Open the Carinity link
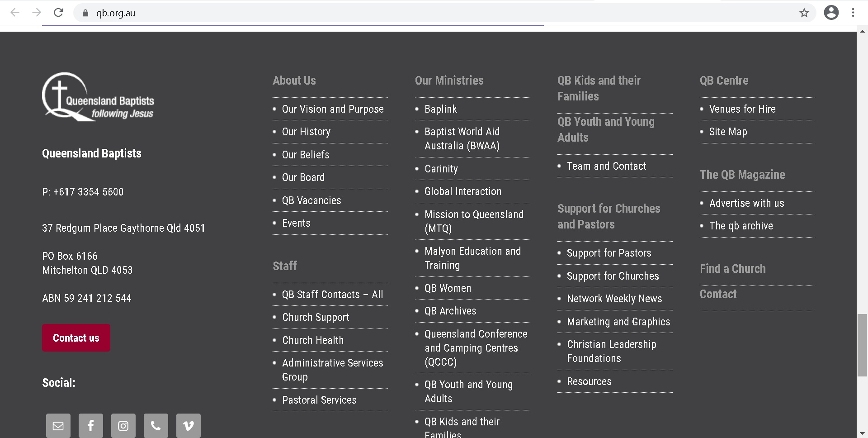Screen dimensions: 868x438 point(441,169)
